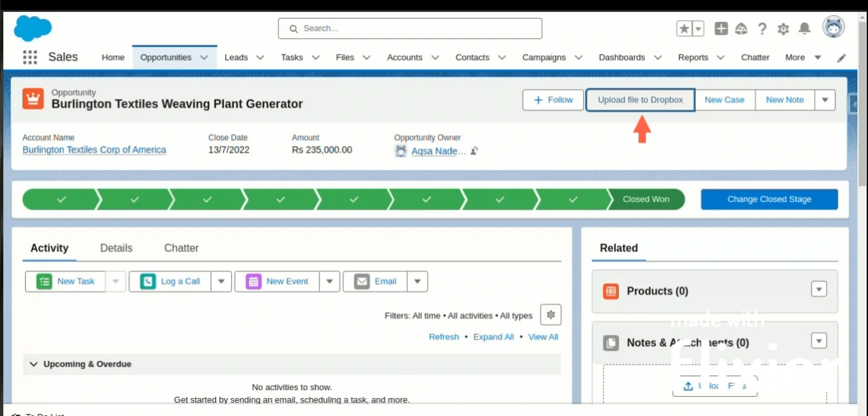Click the Expand All link

pyautogui.click(x=493, y=337)
